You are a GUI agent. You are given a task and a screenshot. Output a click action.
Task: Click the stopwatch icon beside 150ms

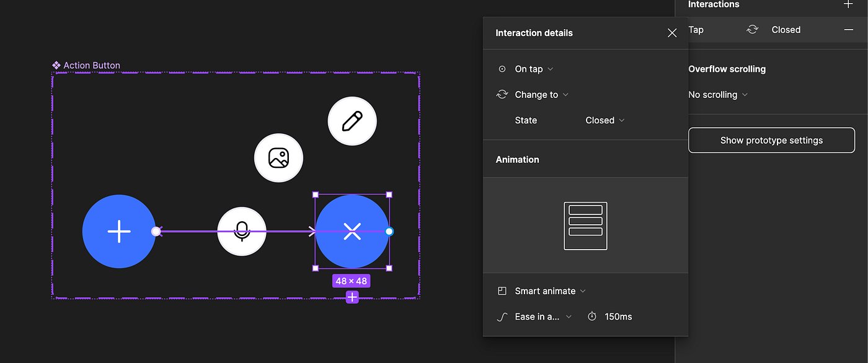click(x=592, y=316)
